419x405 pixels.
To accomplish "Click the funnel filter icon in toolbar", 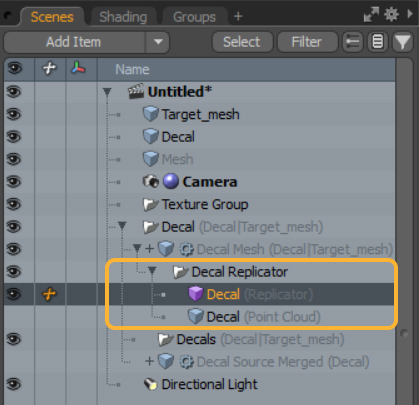I will click(x=402, y=42).
